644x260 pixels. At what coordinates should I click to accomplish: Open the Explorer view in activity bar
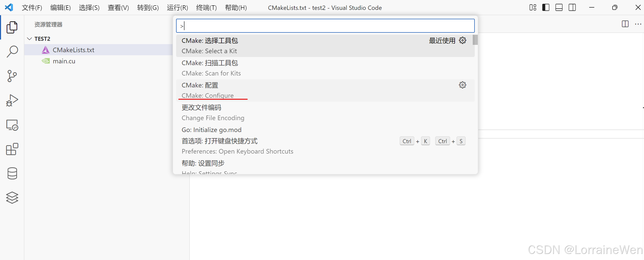12,27
